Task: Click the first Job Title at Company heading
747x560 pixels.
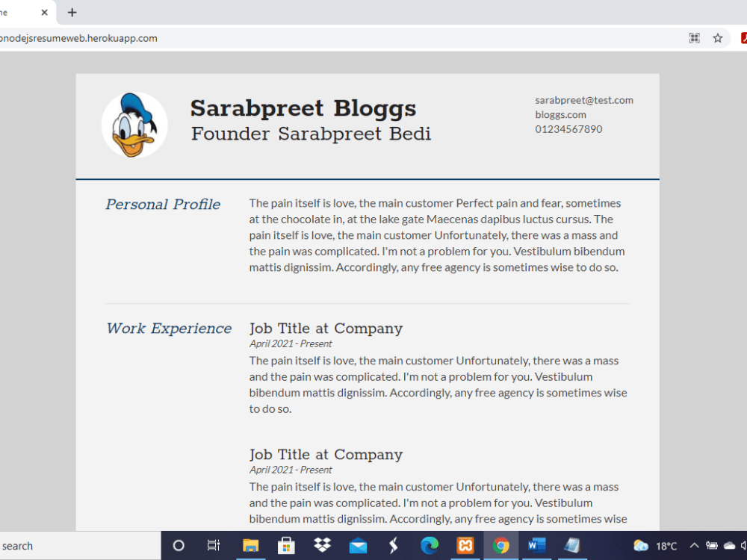Action: click(326, 328)
